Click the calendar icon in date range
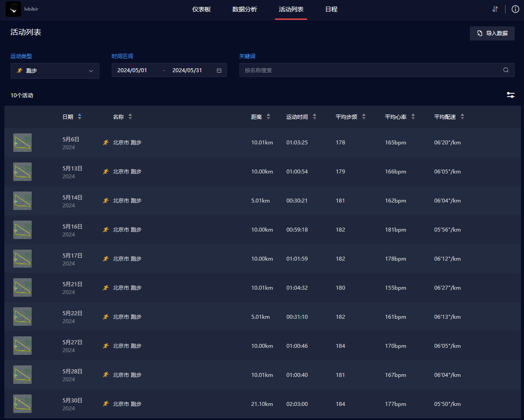This screenshot has height=420, width=524. pyautogui.click(x=219, y=70)
